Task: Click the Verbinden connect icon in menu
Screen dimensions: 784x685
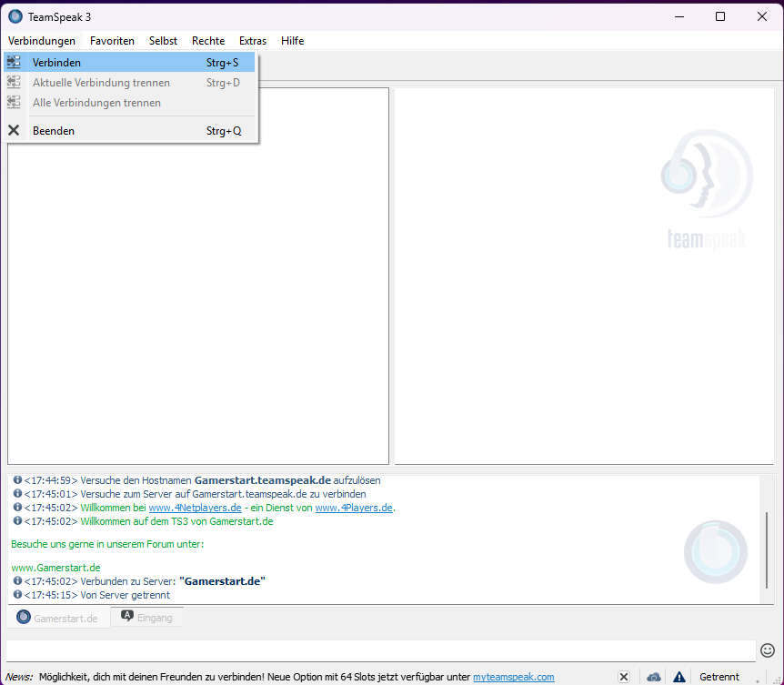Action: (14, 63)
